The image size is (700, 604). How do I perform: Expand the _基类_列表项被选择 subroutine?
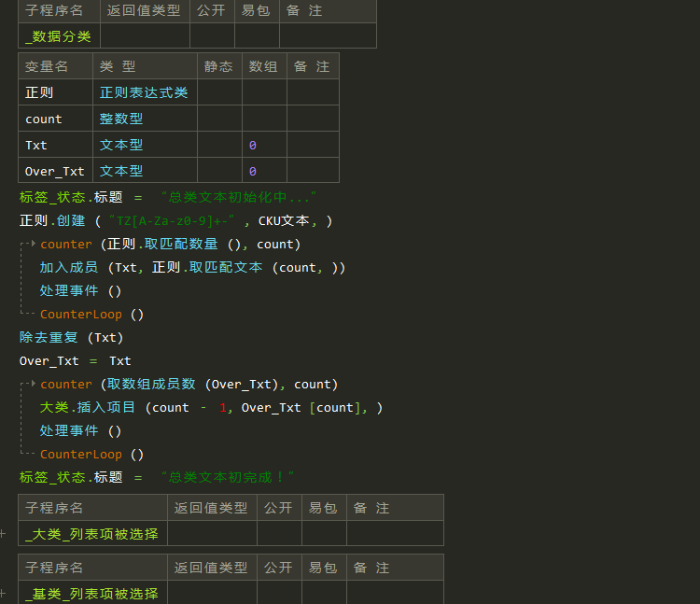(x=3, y=594)
